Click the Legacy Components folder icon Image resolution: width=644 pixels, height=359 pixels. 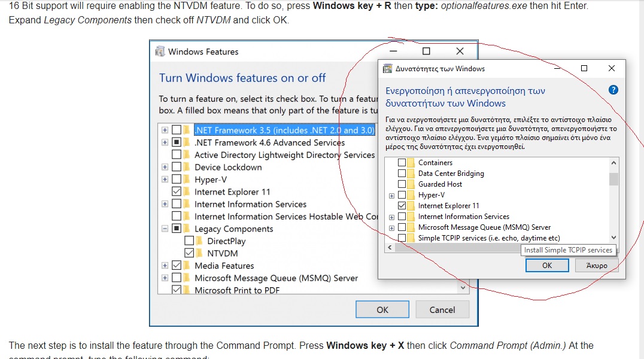(x=187, y=229)
